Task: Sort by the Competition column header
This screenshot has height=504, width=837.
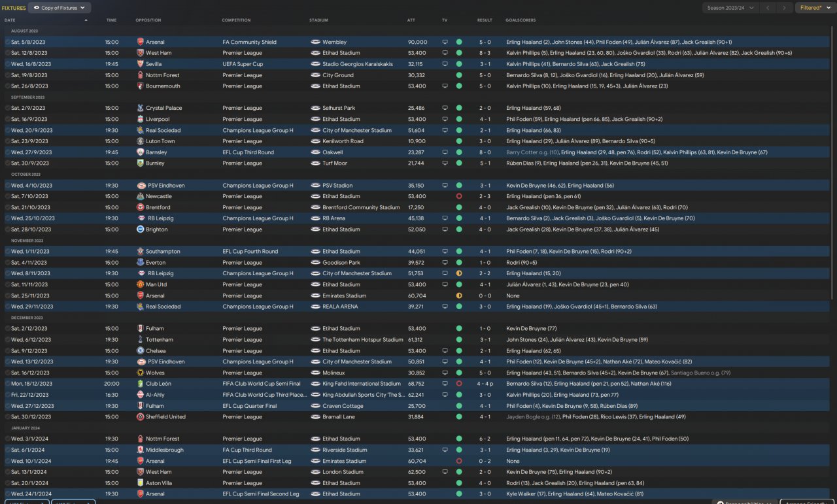Action: (x=236, y=20)
